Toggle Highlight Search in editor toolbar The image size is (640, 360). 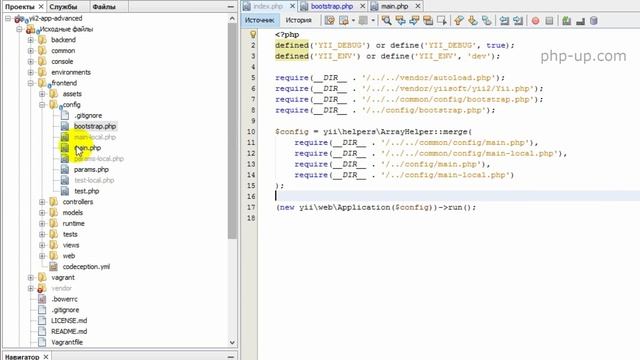click(428, 20)
